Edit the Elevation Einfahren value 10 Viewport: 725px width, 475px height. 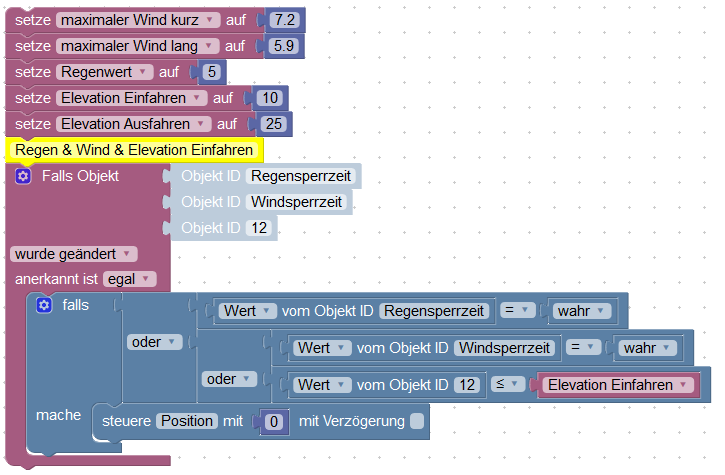pyautogui.click(x=270, y=98)
